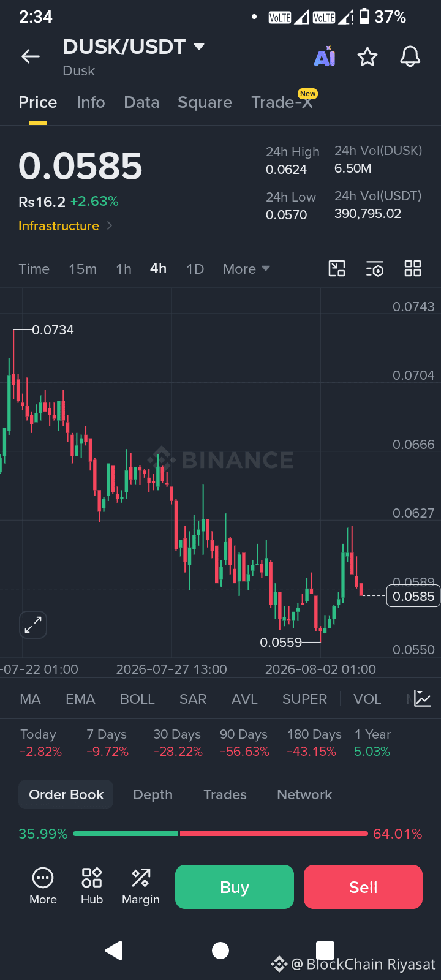
Task: Select the 1D chart interval
Action: [195, 269]
